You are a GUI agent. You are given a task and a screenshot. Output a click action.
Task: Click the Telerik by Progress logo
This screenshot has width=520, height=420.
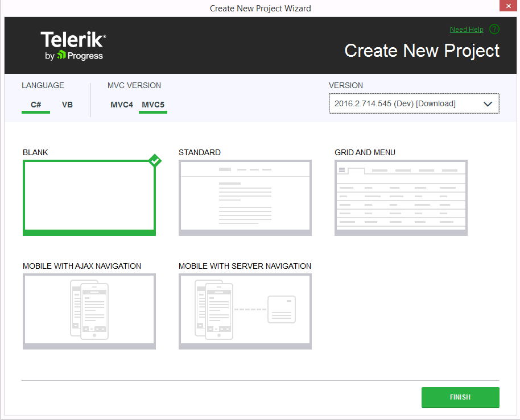point(73,45)
